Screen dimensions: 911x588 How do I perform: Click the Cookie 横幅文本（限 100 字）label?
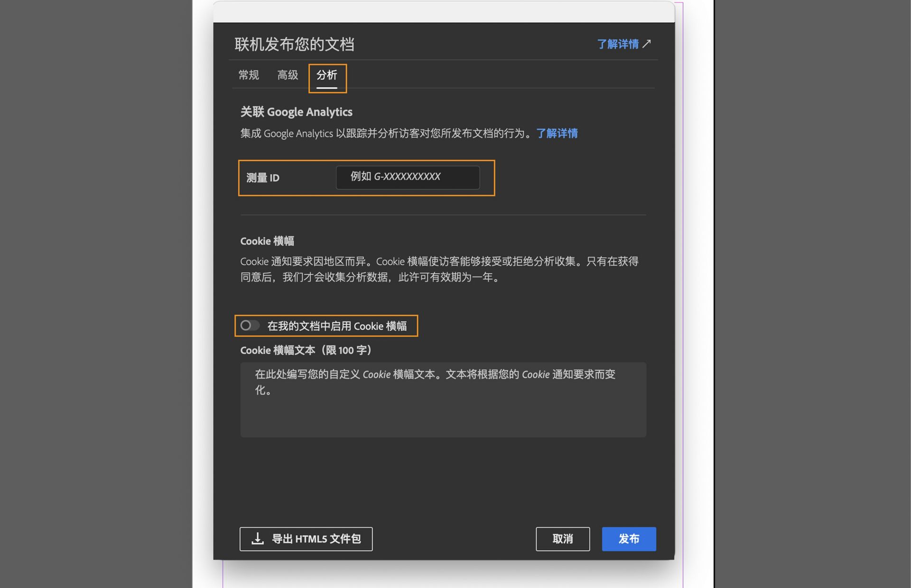pyautogui.click(x=306, y=350)
